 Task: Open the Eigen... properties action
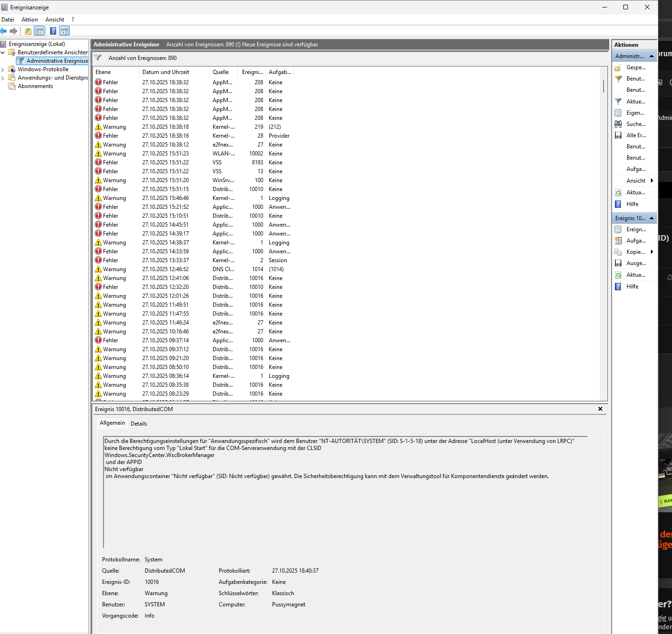point(635,113)
